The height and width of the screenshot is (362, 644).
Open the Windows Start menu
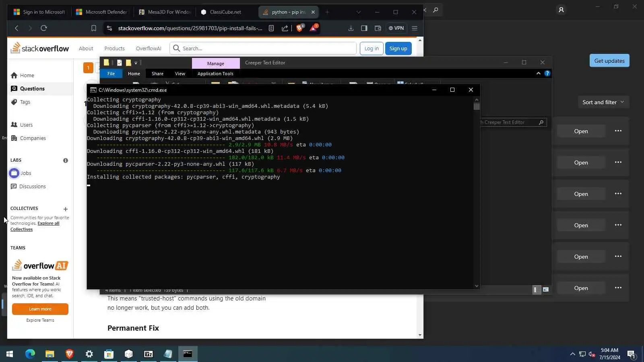(10, 354)
